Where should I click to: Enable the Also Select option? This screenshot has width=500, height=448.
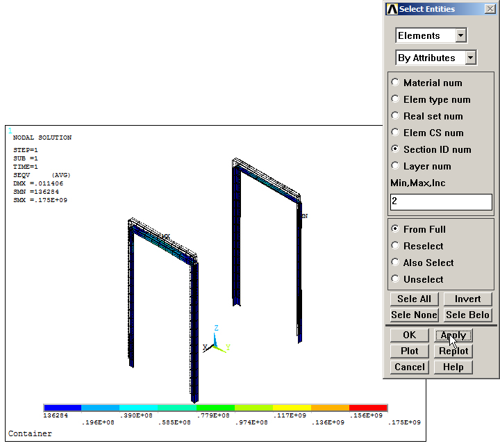point(396,263)
